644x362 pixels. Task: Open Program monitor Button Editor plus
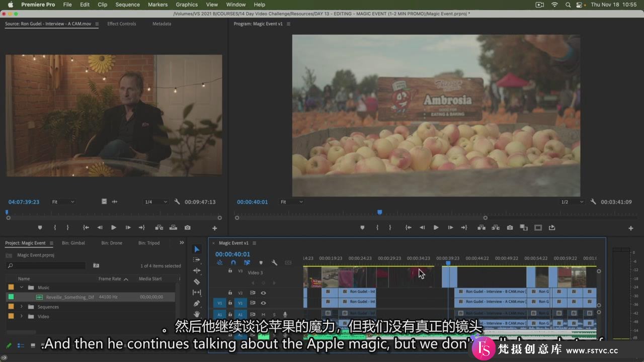[x=630, y=228]
